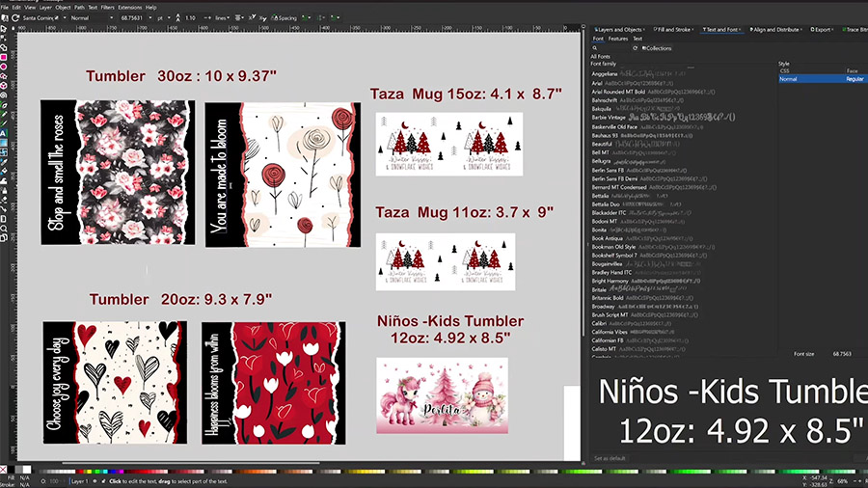868x488 pixels.
Task: Open the writing mode dropdown
Action: 306,17
